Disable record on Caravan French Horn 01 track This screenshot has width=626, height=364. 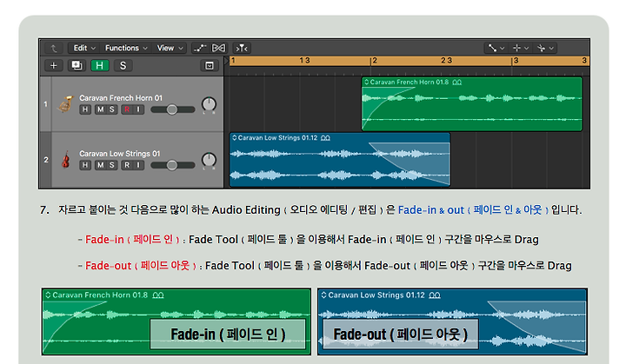click(127, 109)
